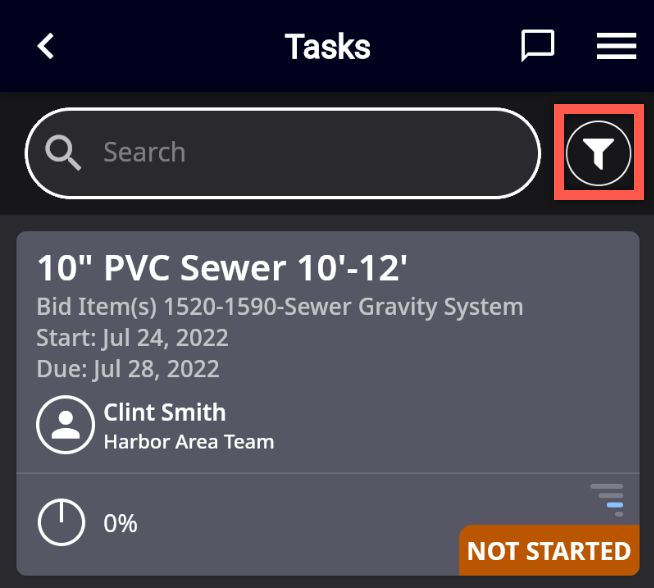Click the task card footer area
Image resolution: width=654 pixels, height=588 pixels.
(x=328, y=525)
